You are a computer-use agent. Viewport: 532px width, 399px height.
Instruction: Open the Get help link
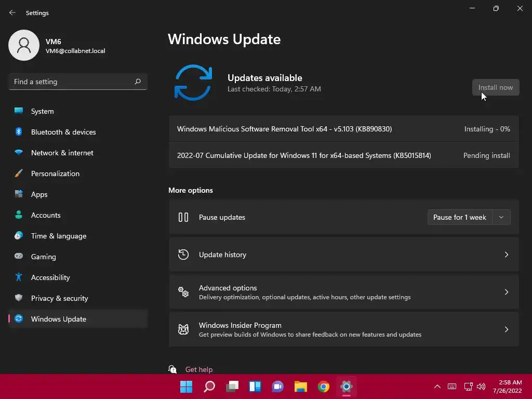199,369
